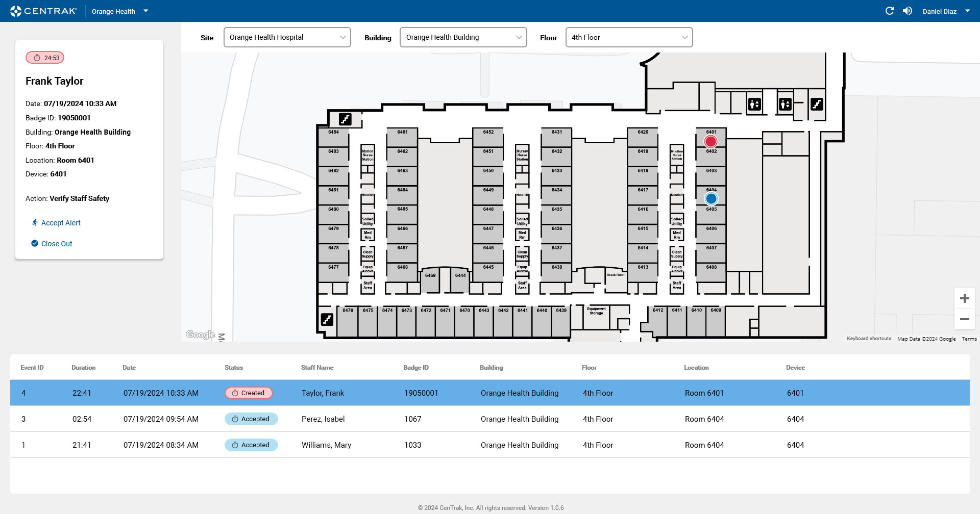Click room 6420 on the floor plan

[643, 138]
